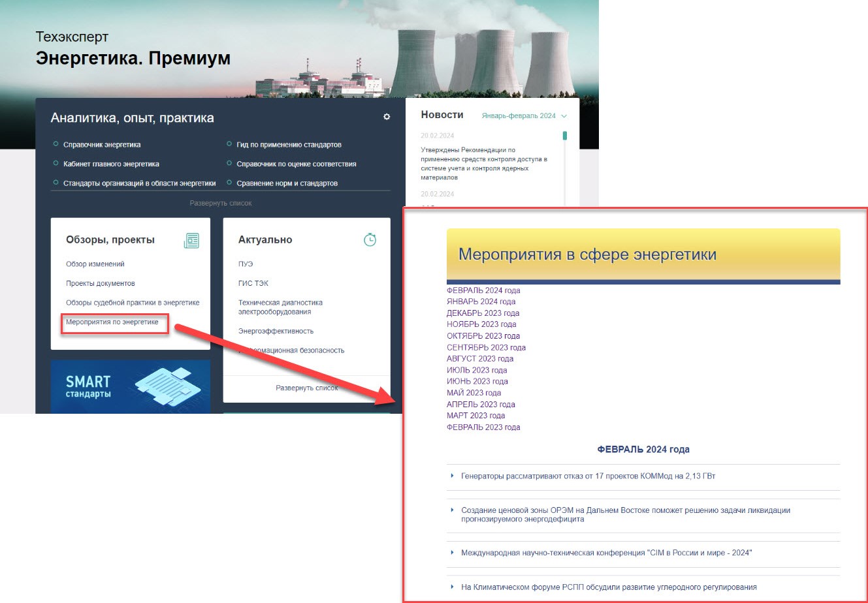868x603 pixels.
Task: Click Энергетика. Премиум title
Action: tap(133, 58)
